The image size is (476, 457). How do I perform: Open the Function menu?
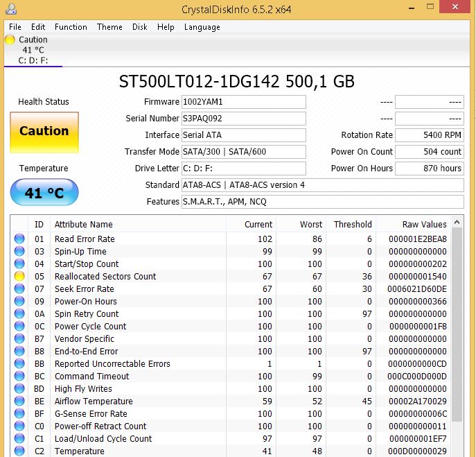(x=71, y=27)
